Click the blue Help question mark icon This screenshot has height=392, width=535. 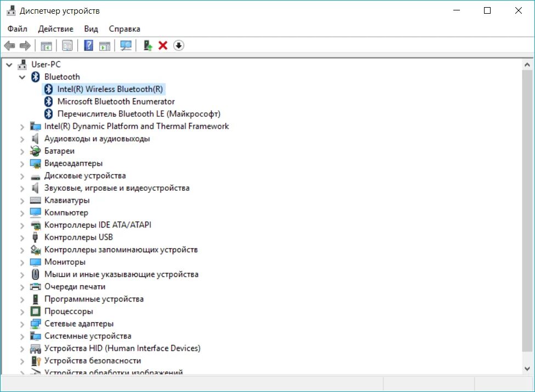click(89, 46)
